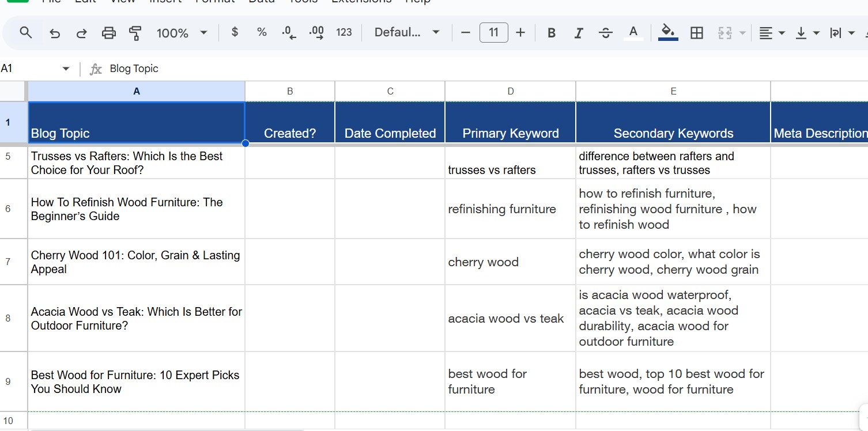Select the 'refinishing furniture' keyword cell
The image size is (868, 431).
coord(511,209)
